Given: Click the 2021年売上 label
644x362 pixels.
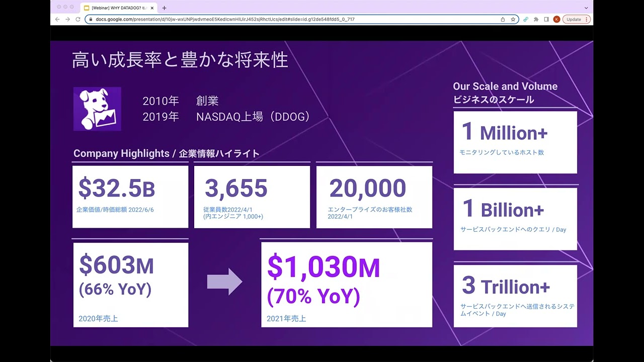Looking at the screenshot, I should [286, 318].
